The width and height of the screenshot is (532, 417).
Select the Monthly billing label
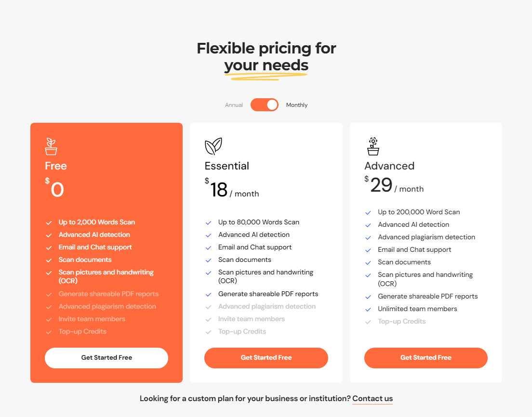coord(297,105)
